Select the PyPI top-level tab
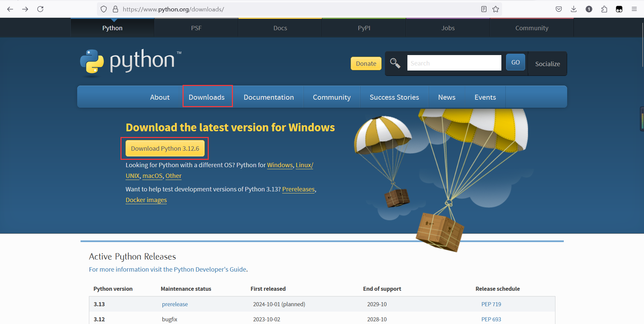644x324 pixels. (x=364, y=28)
